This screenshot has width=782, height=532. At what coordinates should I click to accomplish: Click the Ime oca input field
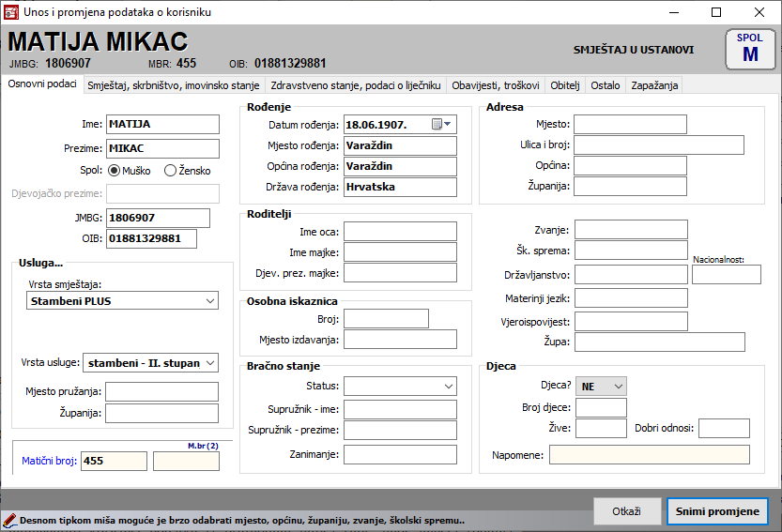[x=400, y=232]
